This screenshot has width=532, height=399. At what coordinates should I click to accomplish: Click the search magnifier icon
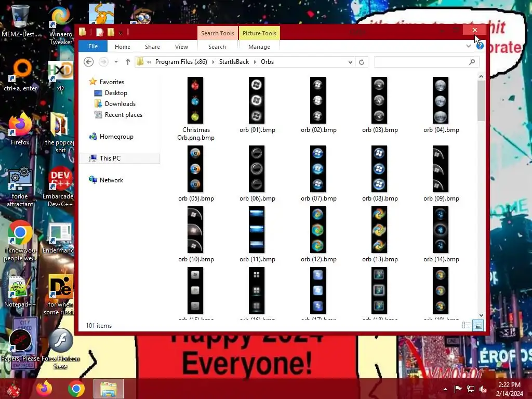coord(472,62)
